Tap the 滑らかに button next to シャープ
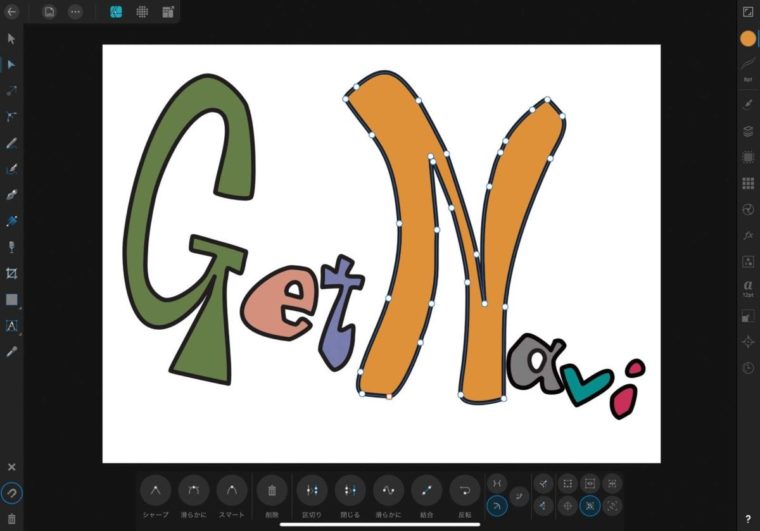The height and width of the screenshot is (531, 760). (193, 491)
